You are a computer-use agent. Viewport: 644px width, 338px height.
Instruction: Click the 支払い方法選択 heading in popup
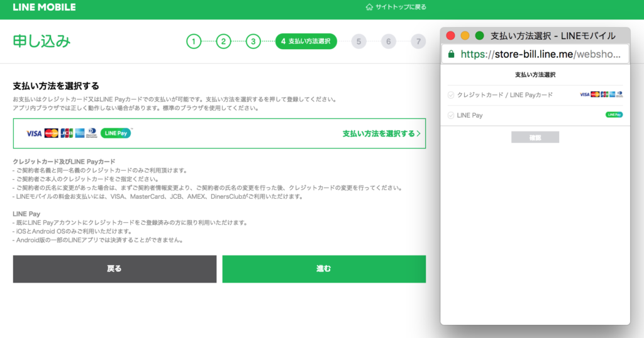pos(535,75)
